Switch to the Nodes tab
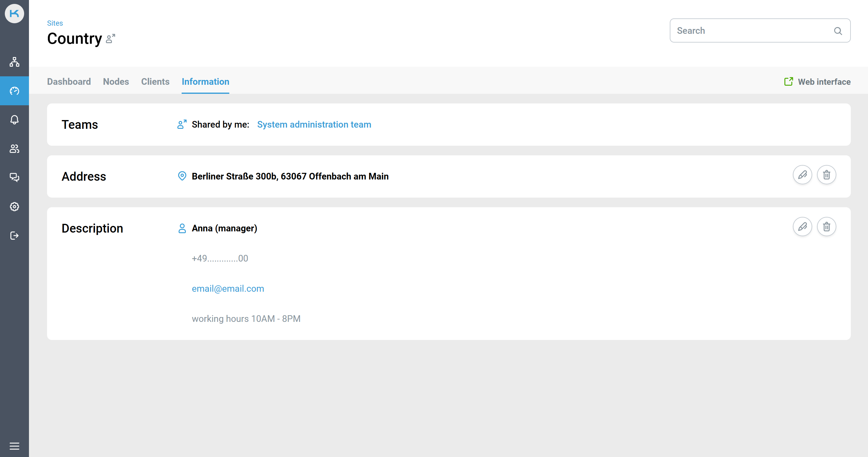The image size is (868, 457). point(116,81)
